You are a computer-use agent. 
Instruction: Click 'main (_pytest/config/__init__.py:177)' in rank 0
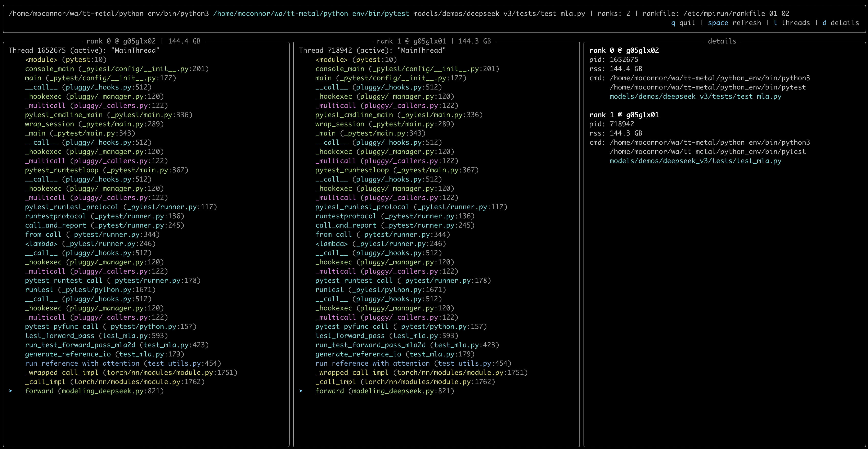click(x=100, y=78)
